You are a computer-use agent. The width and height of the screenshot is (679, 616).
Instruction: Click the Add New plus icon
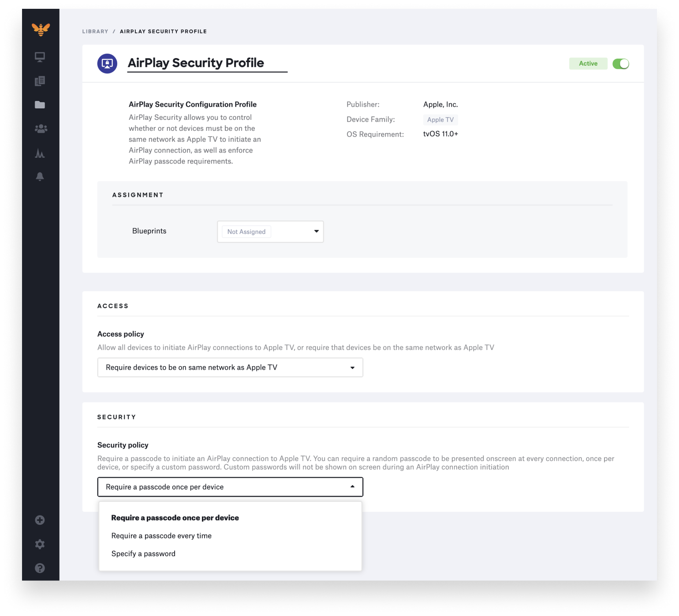(x=40, y=520)
